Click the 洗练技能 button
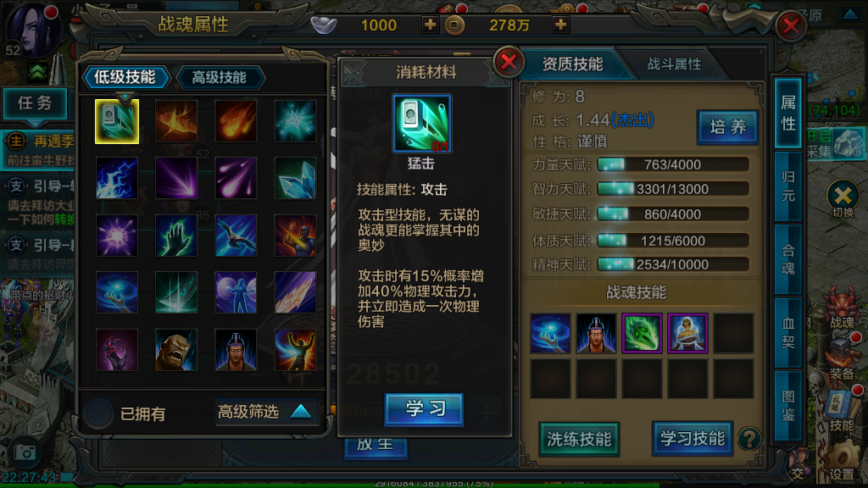This screenshot has height=488, width=868. point(579,439)
